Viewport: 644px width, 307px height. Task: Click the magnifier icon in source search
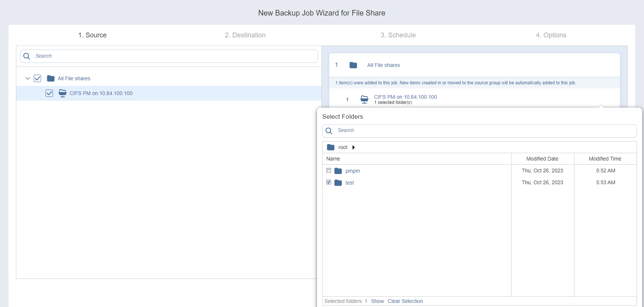(x=27, y=56)
